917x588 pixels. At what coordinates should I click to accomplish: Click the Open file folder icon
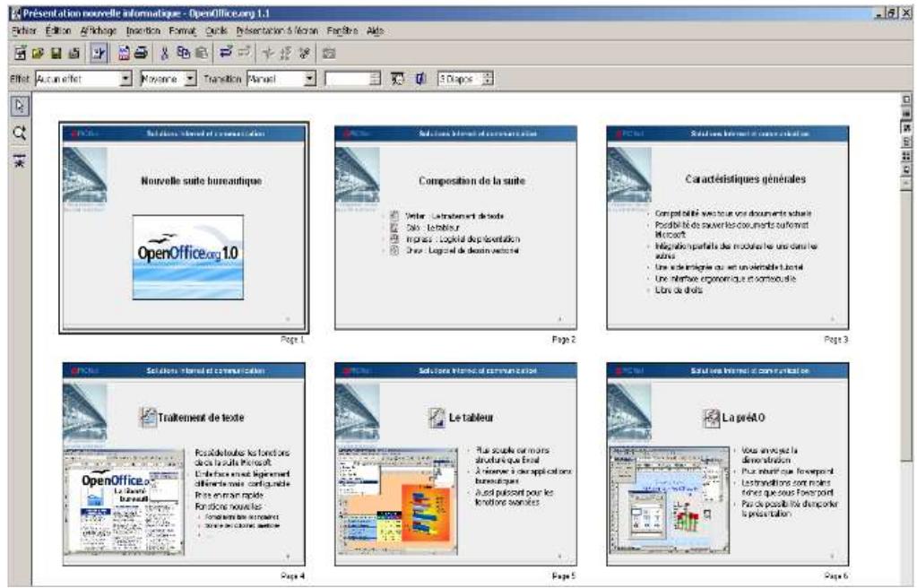38,53
